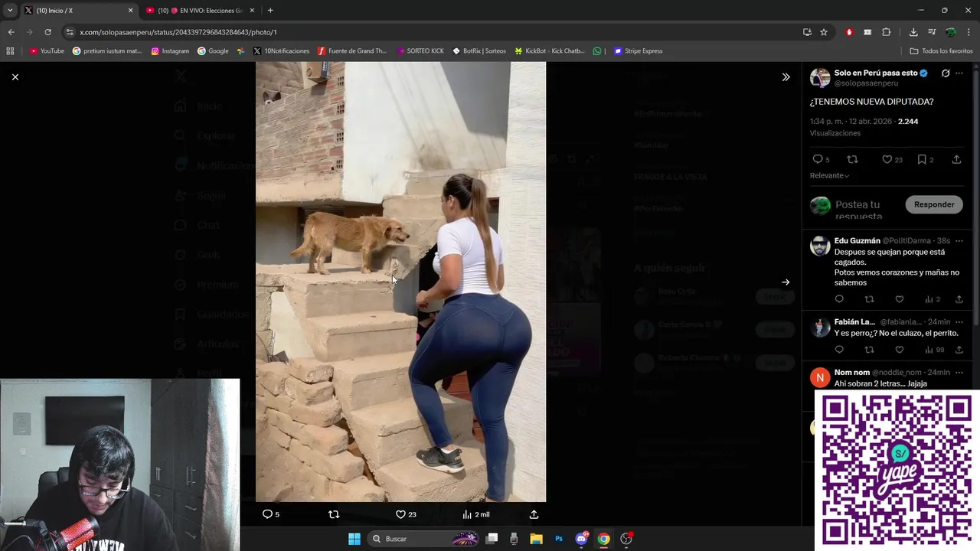The width and height of the screenshot is (980, 551).
Task: Open Task View from the taskbar
Action: coord(492,539)
